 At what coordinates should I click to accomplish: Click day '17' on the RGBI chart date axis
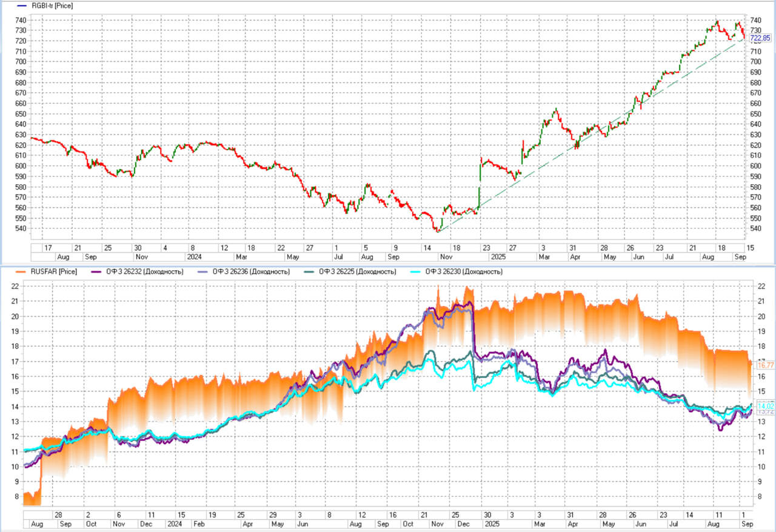click(x=48, y=248)
